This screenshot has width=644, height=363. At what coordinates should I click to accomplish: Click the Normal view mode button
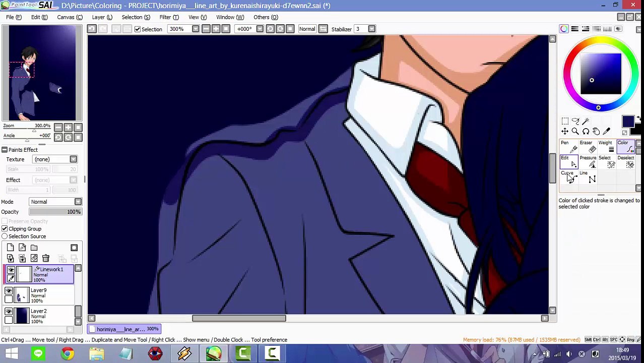(307, 29)
